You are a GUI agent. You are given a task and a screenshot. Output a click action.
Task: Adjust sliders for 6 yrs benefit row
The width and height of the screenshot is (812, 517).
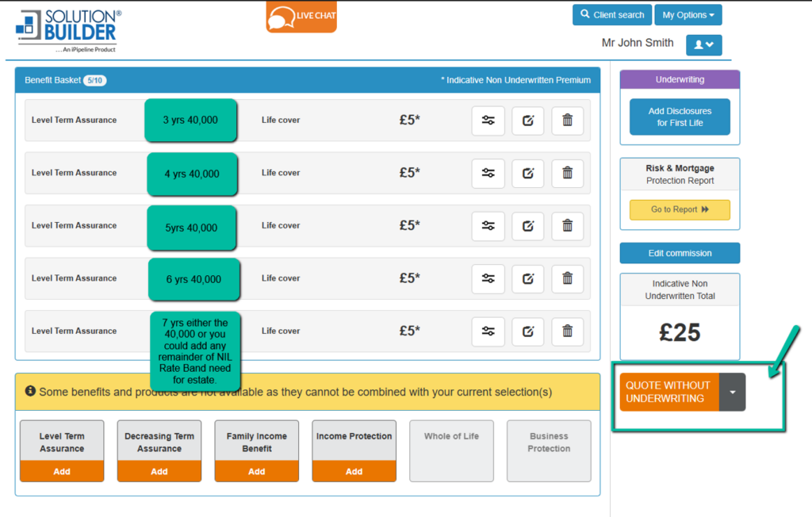(488, 278)
